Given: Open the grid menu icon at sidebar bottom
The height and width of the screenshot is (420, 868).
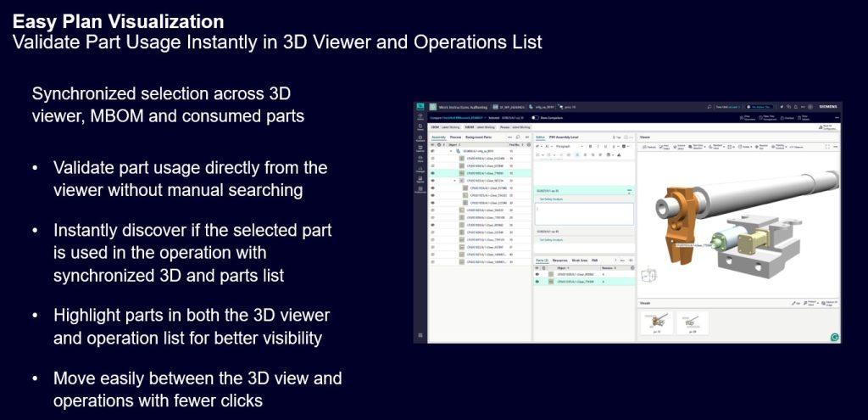Looking at the screenshot, I should (x=420, y=335).
